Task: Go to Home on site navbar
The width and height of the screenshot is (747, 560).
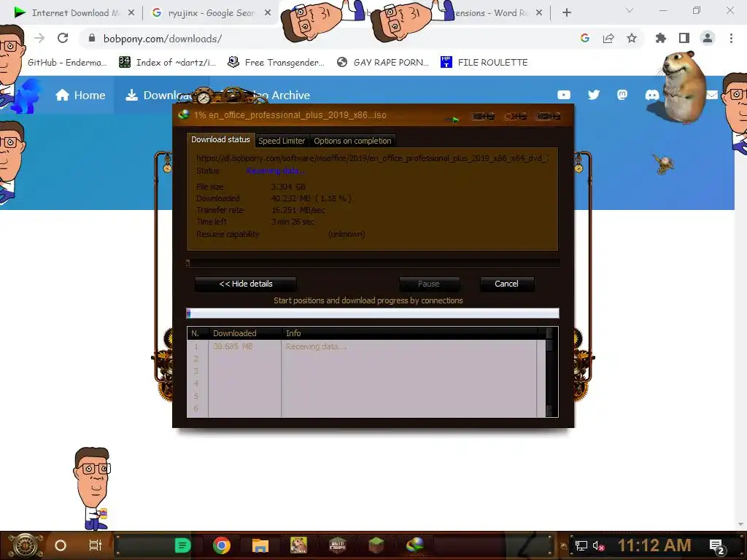Action: point(80,96)
